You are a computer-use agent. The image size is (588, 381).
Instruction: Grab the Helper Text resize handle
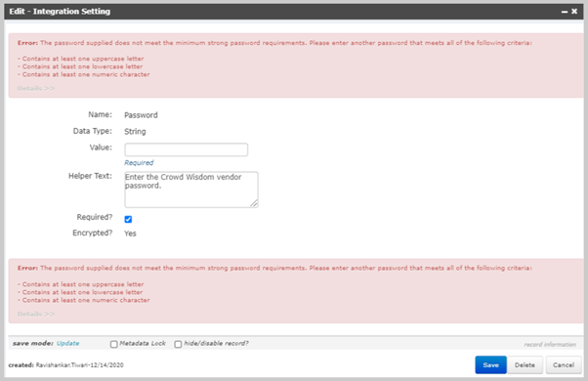coord(254,203)
